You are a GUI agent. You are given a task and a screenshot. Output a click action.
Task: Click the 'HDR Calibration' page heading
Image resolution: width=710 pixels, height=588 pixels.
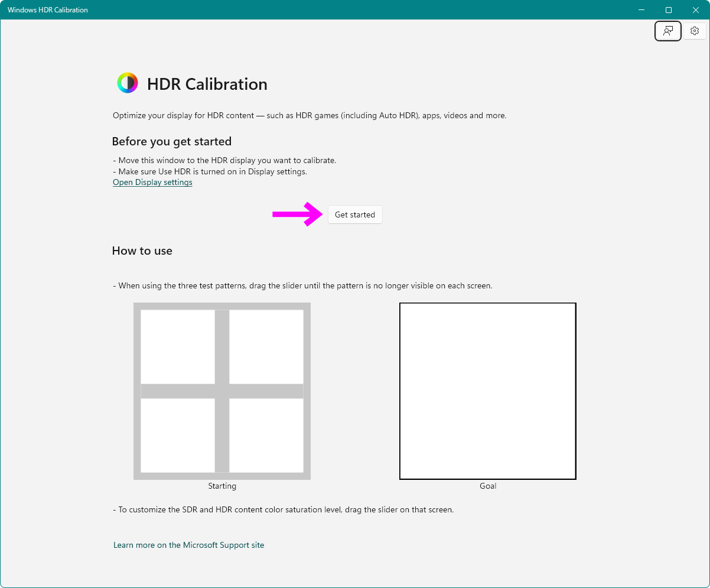pyautogui.click(x=207, y=85)
